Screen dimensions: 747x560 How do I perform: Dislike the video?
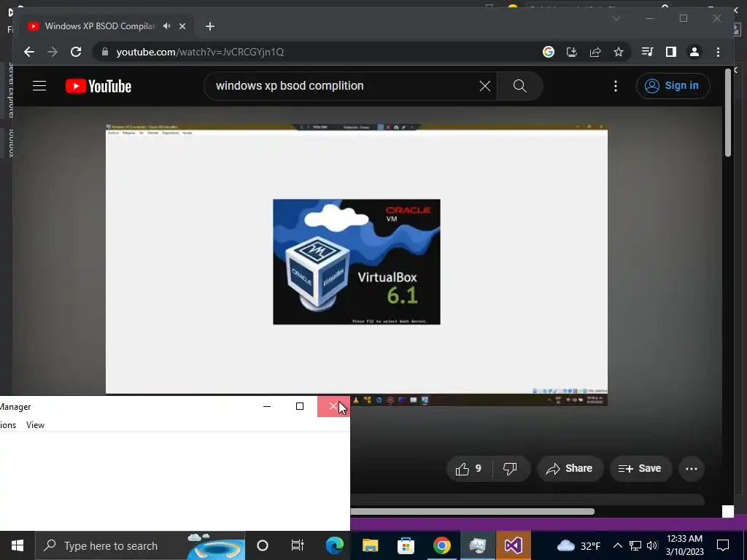click(511, 469)
